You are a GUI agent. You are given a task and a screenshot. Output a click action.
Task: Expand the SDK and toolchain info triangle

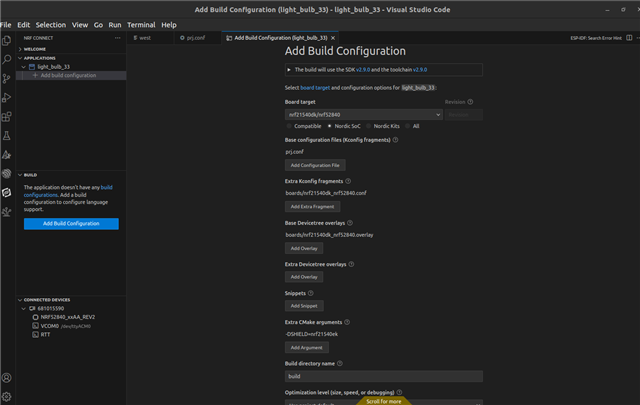point(289,70)
